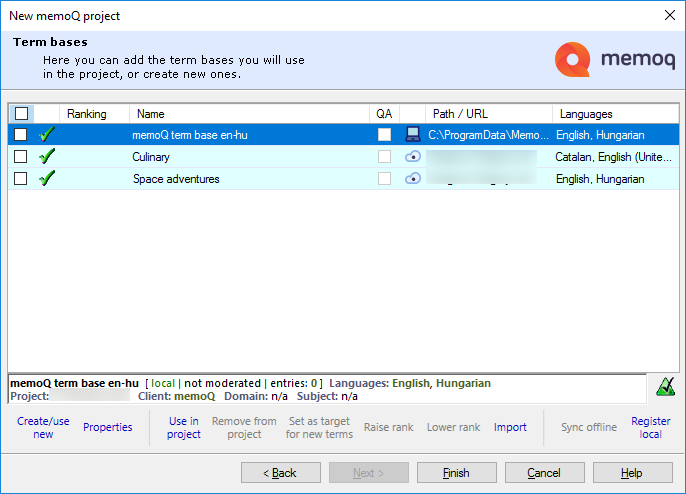
Task: Click the cloud icon in Culinary row
Action: 413,157
